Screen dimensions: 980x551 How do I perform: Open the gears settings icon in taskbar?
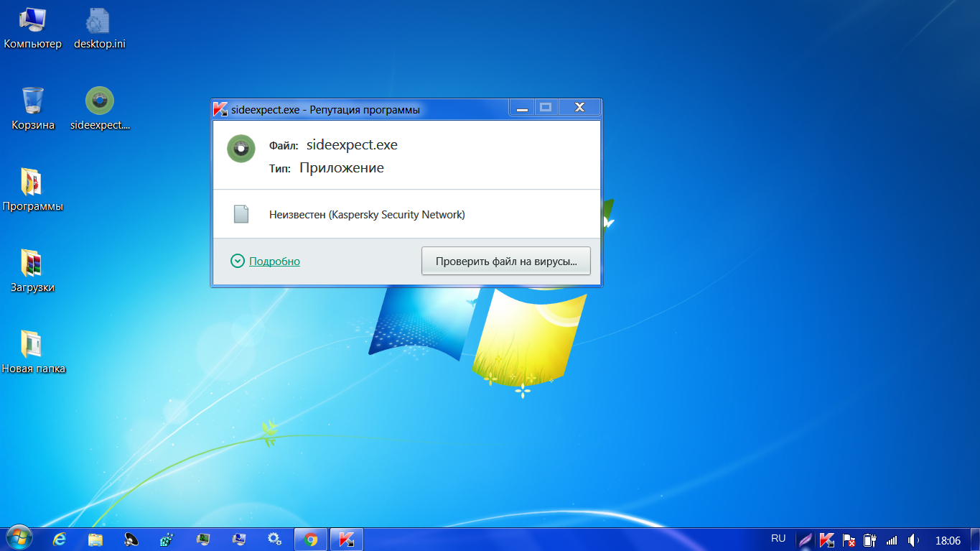tap(274, 540)
